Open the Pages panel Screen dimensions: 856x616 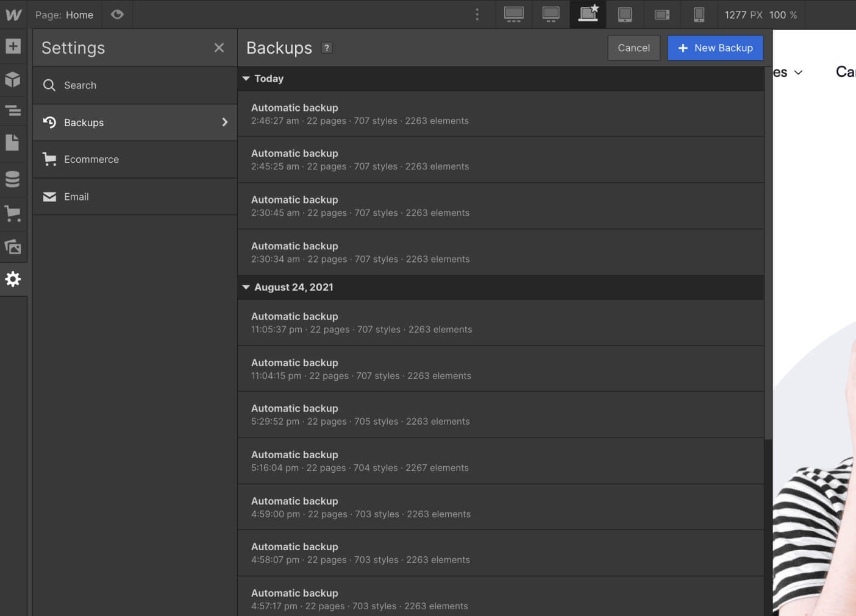tap(13, 143)
